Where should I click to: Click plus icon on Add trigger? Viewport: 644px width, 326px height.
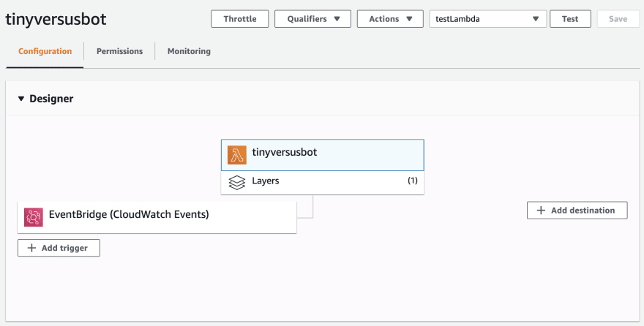click(31, 248)
